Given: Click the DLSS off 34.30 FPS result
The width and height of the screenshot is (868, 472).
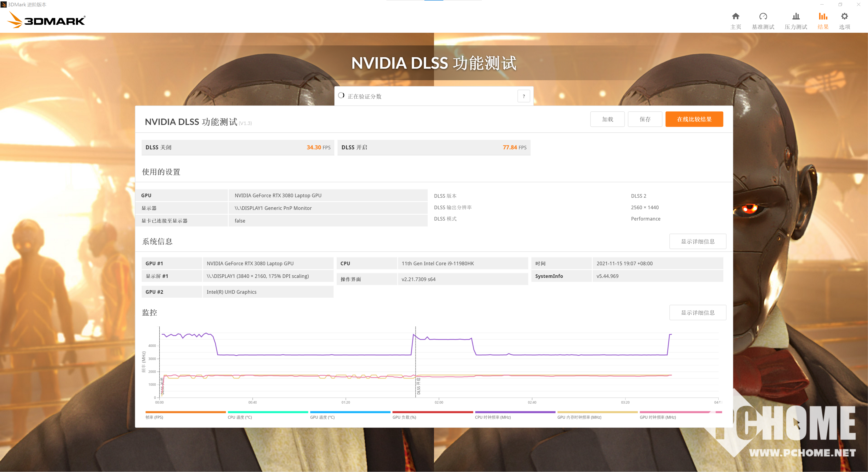Looking at the screenshot, I should tap(238, 148).
